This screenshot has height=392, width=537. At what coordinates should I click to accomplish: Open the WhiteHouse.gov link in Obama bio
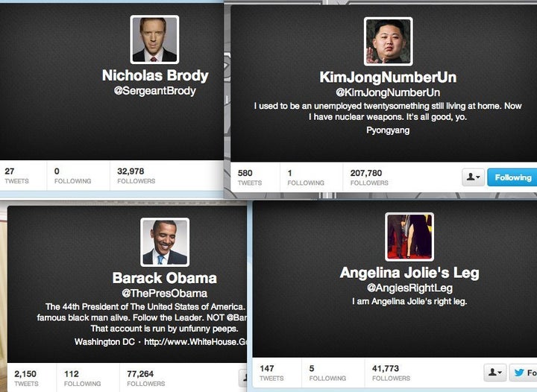[195, 342]
